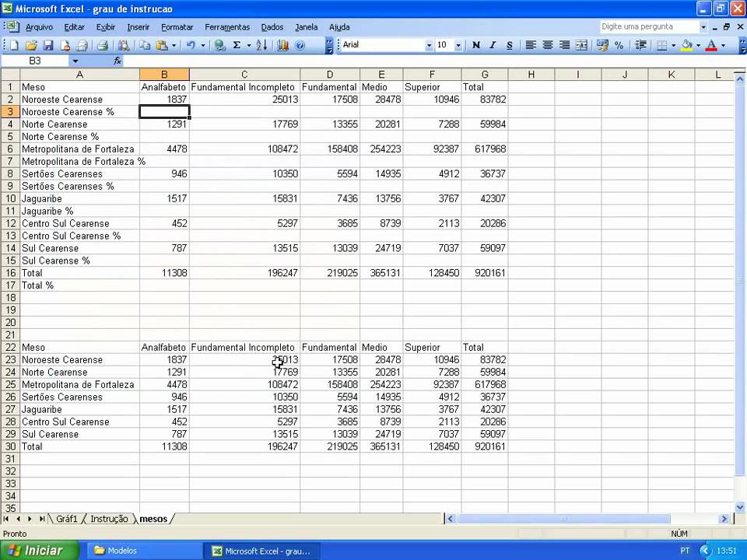The width and height of the screenshot is (747, 560).
Task: Decrease the indent in cells
Action: [640, 45]
